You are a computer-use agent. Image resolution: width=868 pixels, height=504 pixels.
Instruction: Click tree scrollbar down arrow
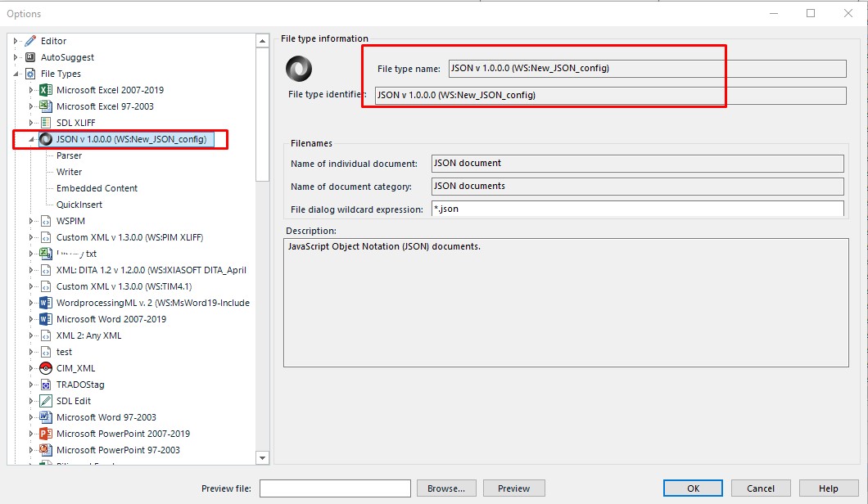tap(262, 457)
